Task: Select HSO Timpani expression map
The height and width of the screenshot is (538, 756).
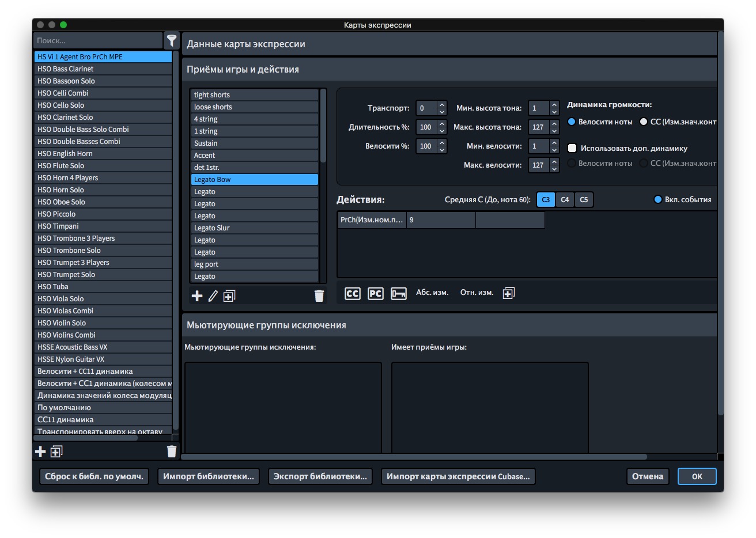Action: coord(103,226)
